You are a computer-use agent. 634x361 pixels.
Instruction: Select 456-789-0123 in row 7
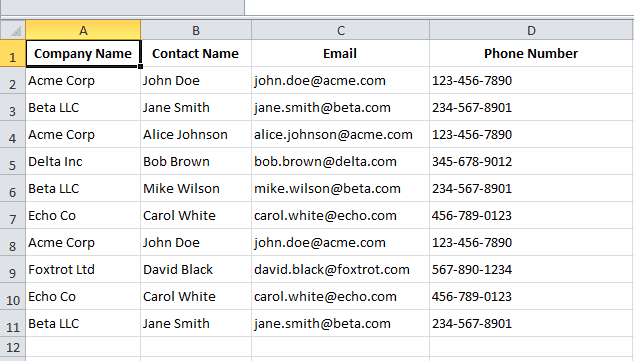pyautogui.click(x=532, y=215)
